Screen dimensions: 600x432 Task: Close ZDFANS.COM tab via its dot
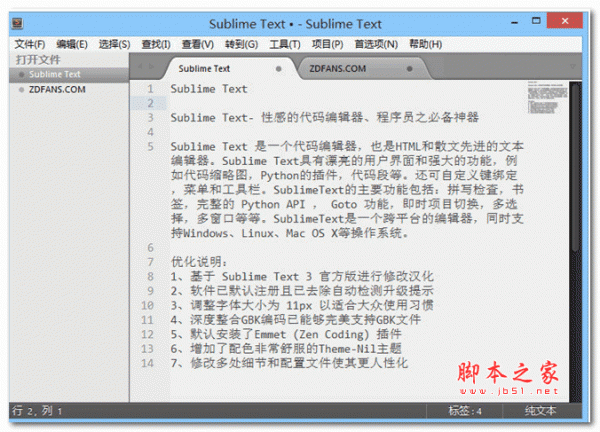(409, 69)
